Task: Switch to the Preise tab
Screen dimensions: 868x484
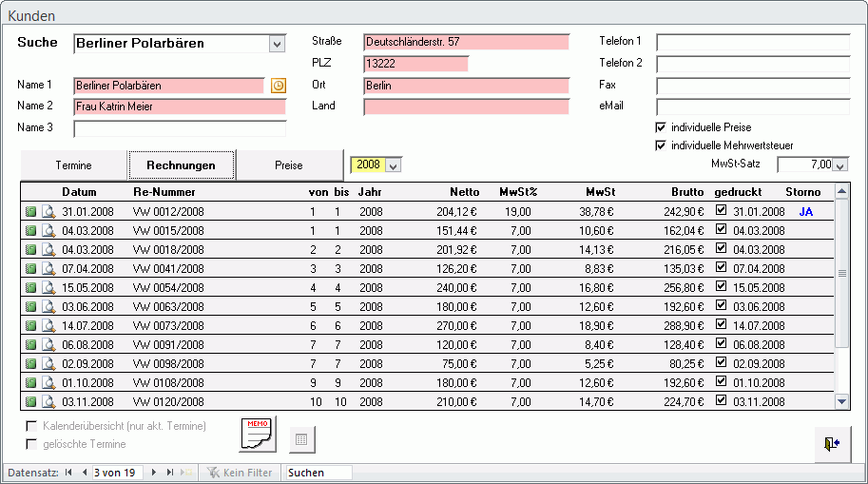Action: coord(288,165)
